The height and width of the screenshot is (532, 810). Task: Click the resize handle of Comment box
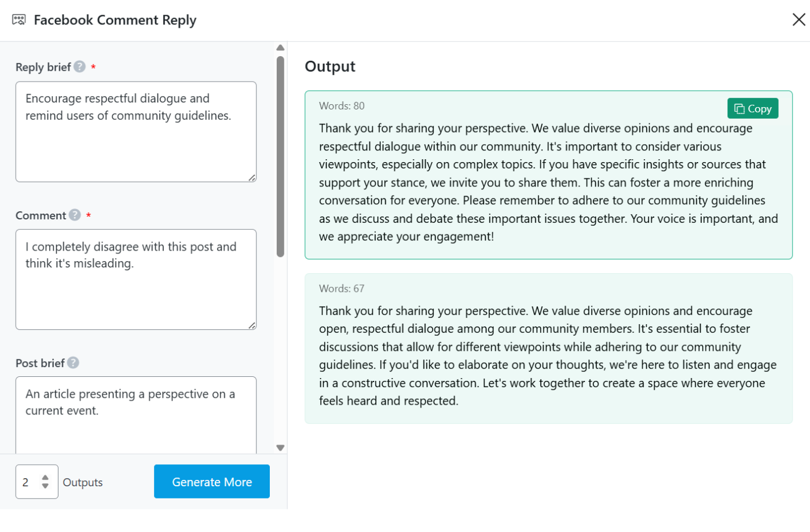[252, 325]
